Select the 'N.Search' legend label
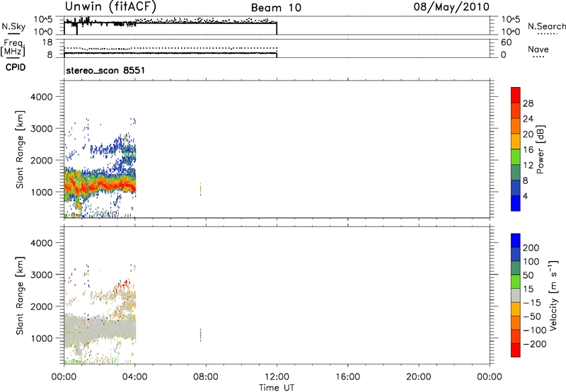 tap(546, 26)
